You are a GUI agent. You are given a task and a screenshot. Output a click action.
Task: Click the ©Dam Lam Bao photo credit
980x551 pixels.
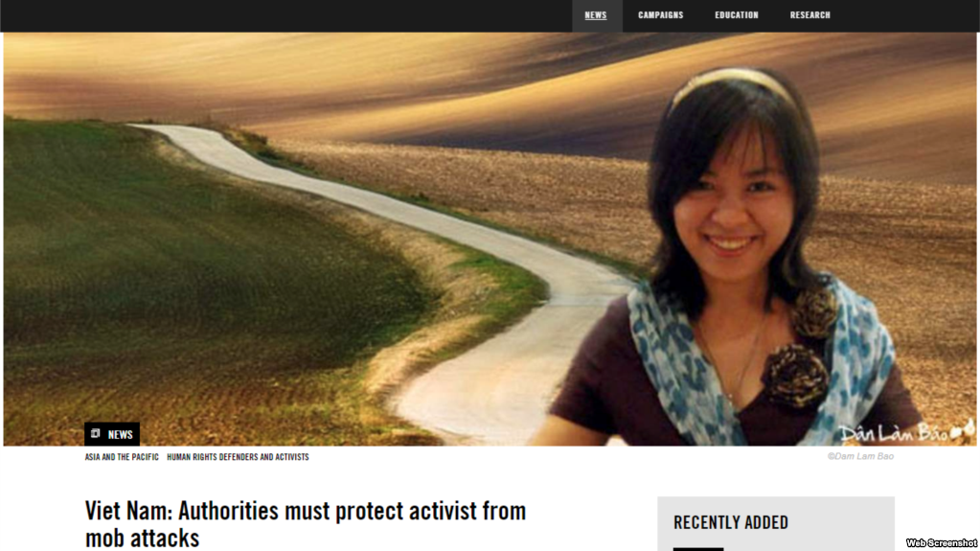click(x=860, y=456)
